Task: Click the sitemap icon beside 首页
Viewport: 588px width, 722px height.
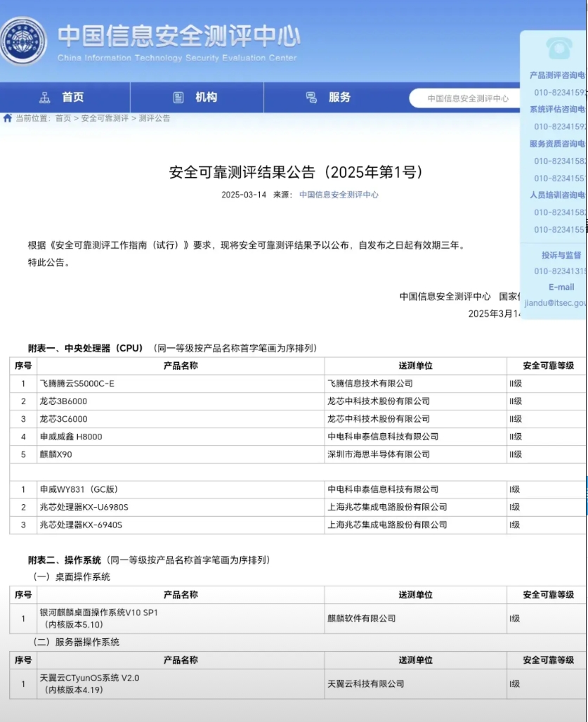Action: click(45, 98)
